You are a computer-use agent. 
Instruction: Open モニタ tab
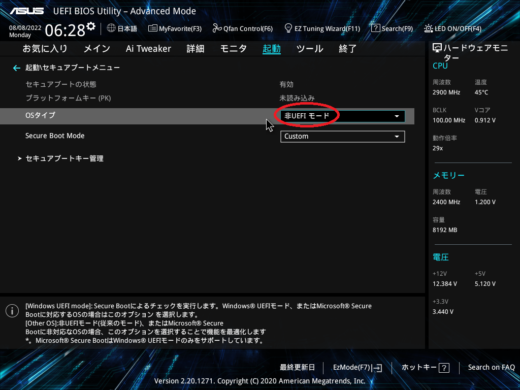tap(233, 49)
